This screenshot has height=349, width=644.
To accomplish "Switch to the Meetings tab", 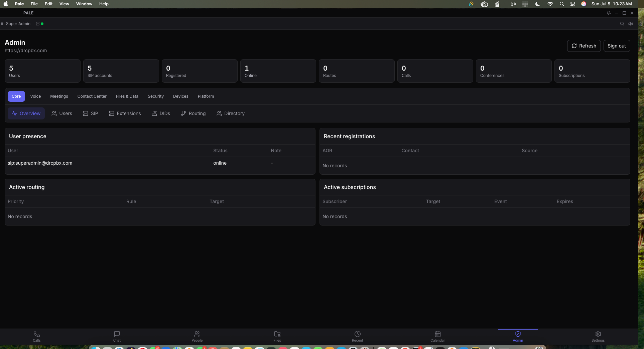I will click(59, 96).
